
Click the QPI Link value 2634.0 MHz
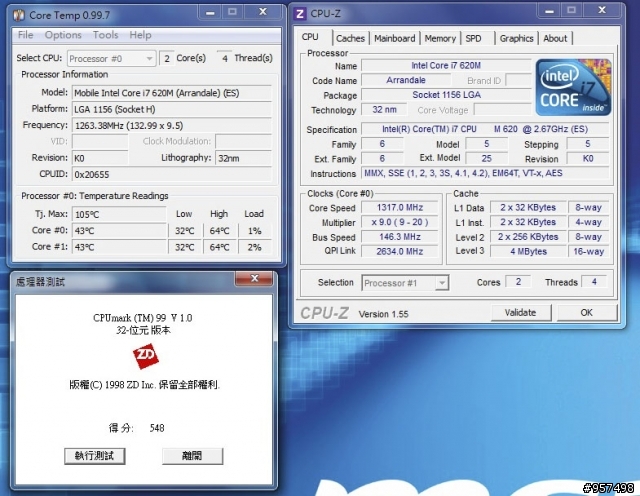pyautogui.click(x=400, y=251)
